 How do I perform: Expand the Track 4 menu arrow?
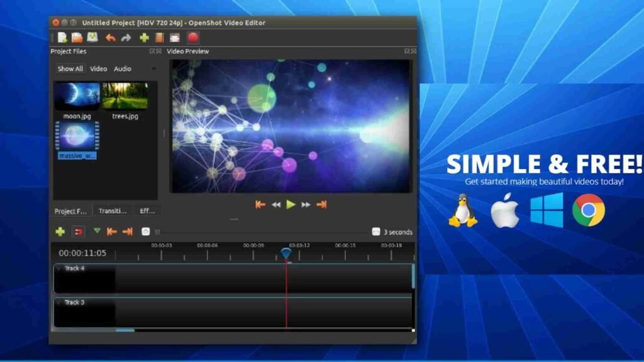click(58, 269)
